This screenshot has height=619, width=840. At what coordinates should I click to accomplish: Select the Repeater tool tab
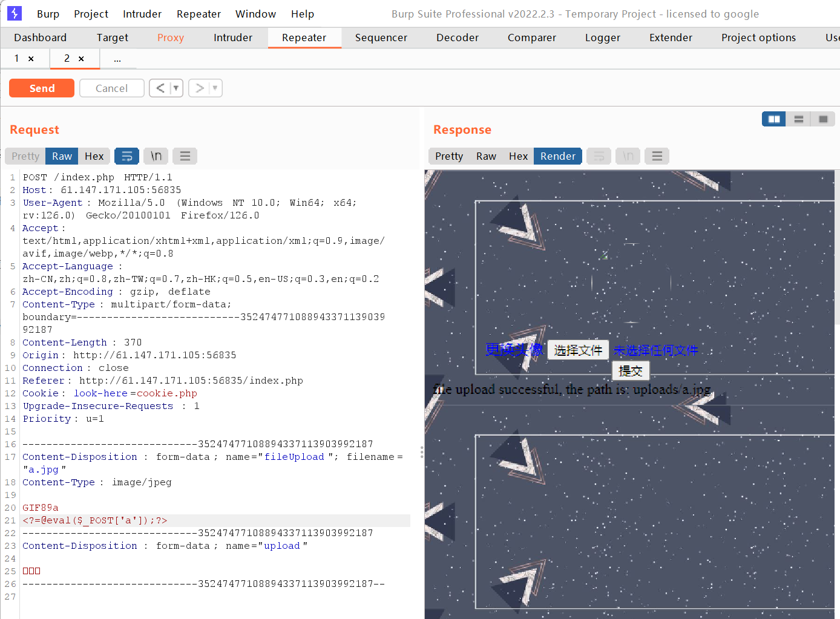point(304,38)
